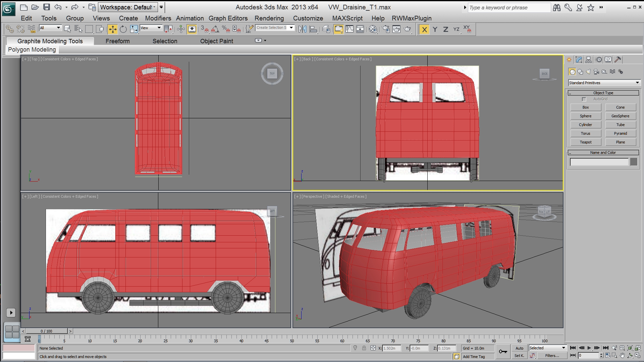Enable the AutoGrid checkbox
The width and height of the screenshot is (644, 362).
coord(584,99)
